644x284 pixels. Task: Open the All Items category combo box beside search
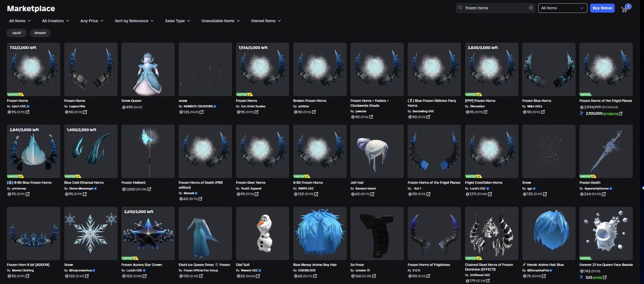[562, 8]
